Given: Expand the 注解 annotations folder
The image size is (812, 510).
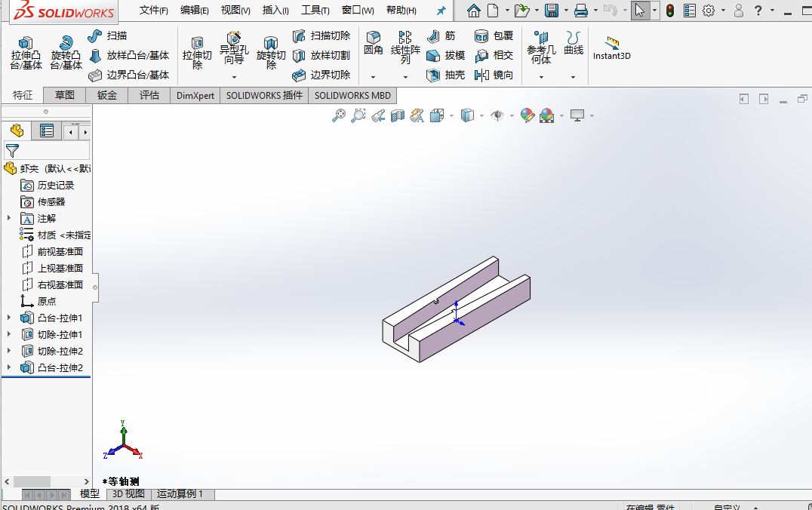Looking at the screenshot, I should tap(9, 218).
